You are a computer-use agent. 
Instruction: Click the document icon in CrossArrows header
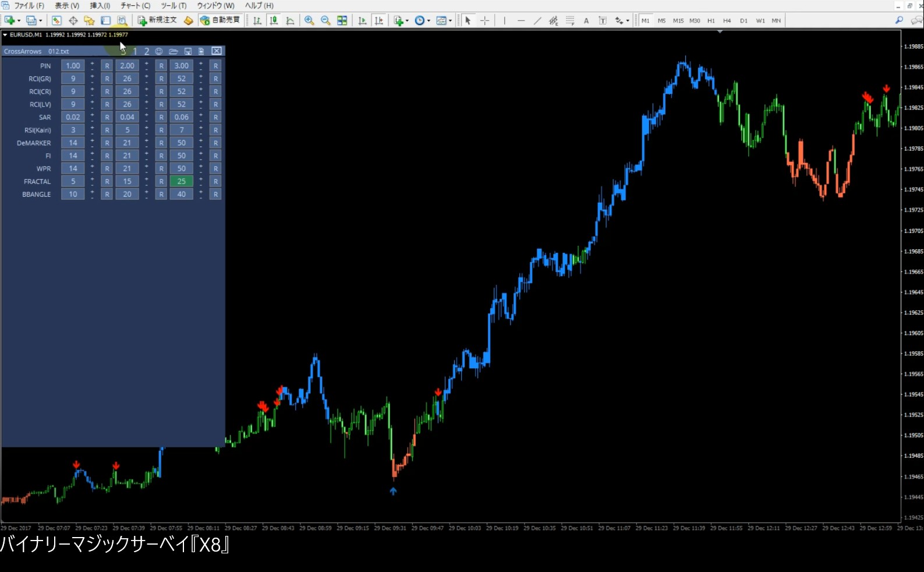[x=201, y=51]
